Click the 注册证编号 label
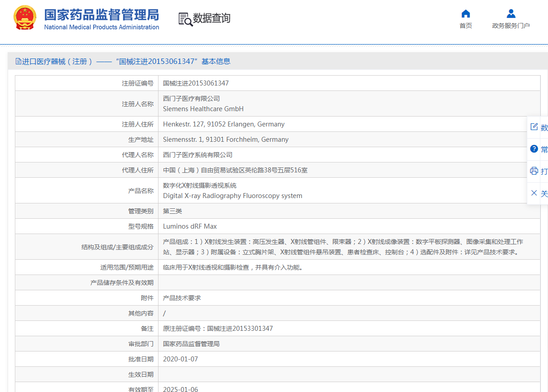The width and height of the screenshot is (548, 392). [138, 83]
